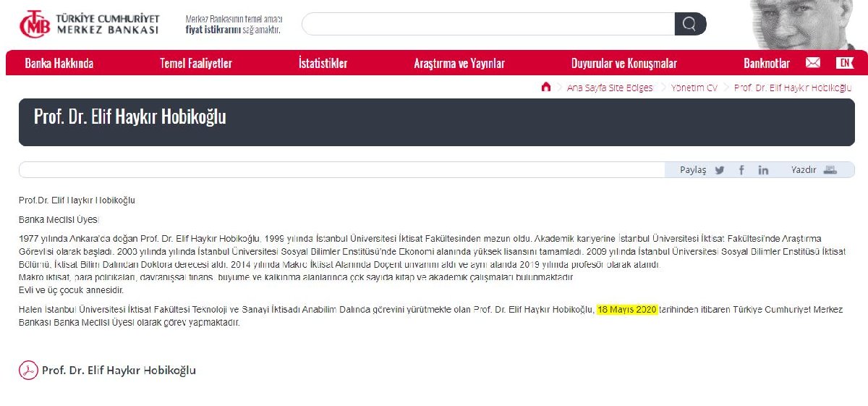
Task: Click Yönetim CV breadcrumb link
Action: (694, 88)
